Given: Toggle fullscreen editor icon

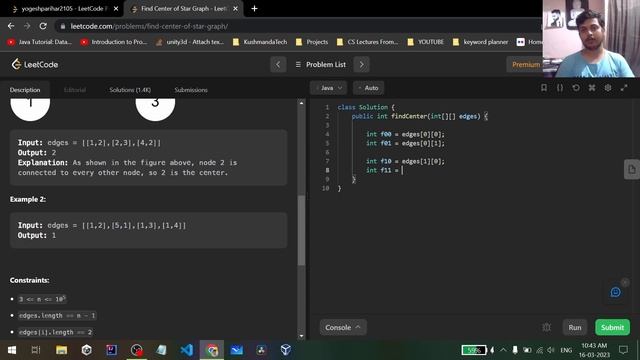Looking at the screenshot, I should click(624, 88).
